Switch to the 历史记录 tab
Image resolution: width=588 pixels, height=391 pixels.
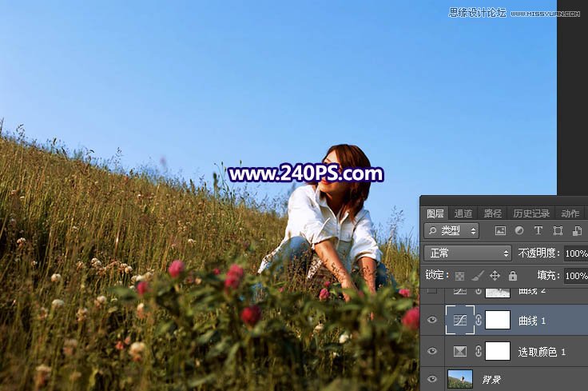tap(531, 213)
